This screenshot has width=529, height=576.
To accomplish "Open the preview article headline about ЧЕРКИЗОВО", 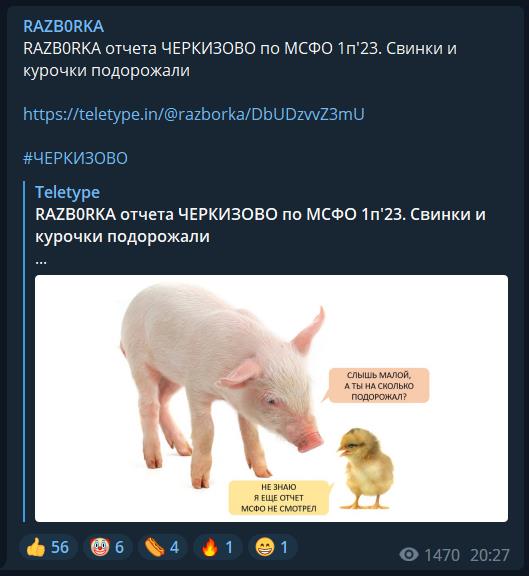I will pyautogui.click(x=260, y=225).
